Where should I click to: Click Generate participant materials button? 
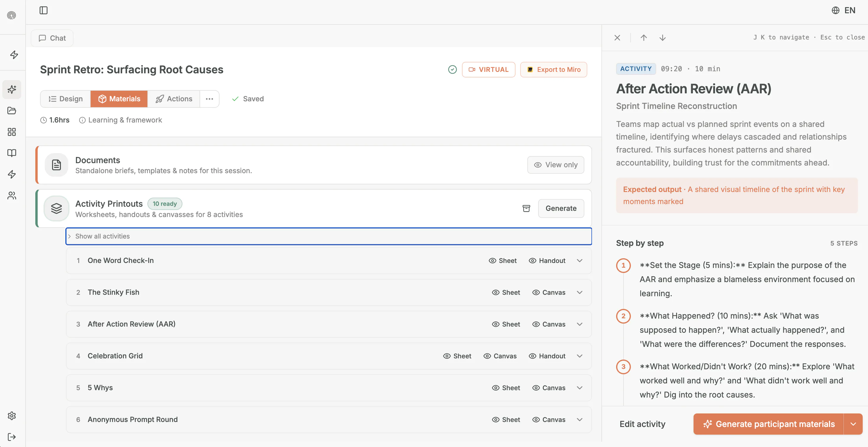click(769, 424)
